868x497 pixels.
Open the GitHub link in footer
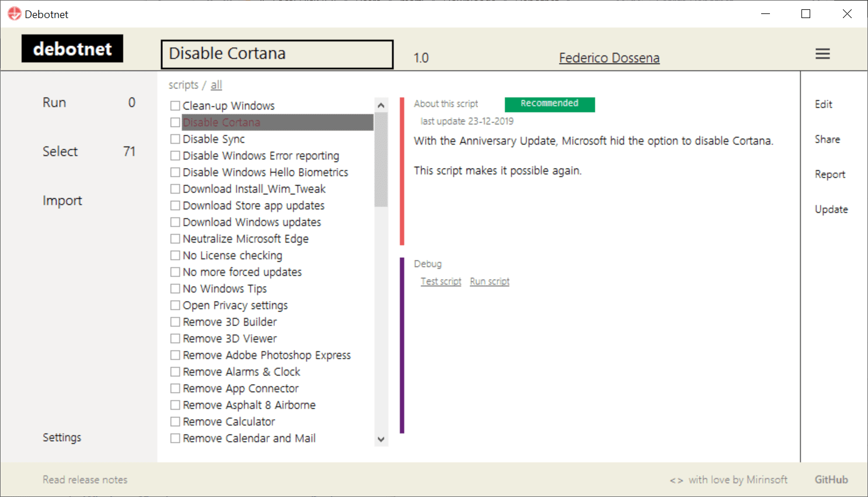pos(831,480)
